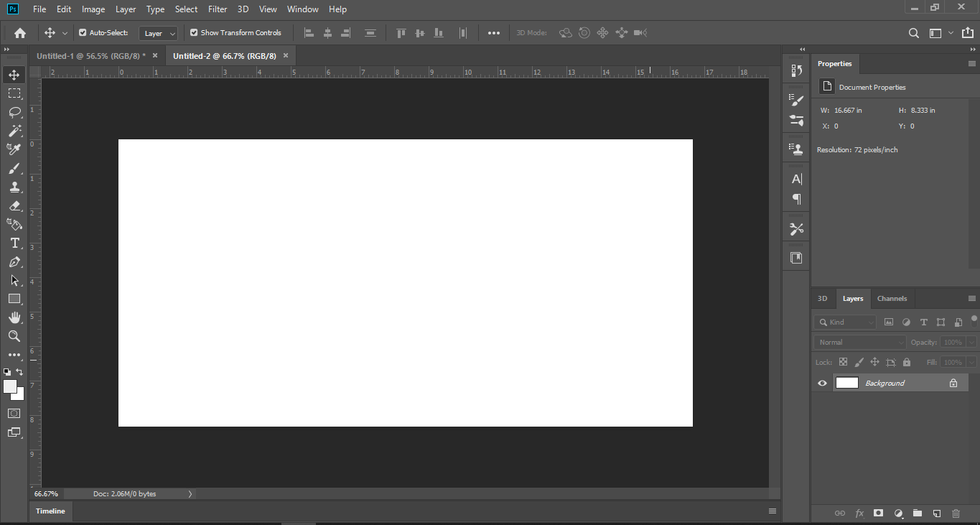Select the Brush tool
Screen dimensions: 980x525
(14, 168)
